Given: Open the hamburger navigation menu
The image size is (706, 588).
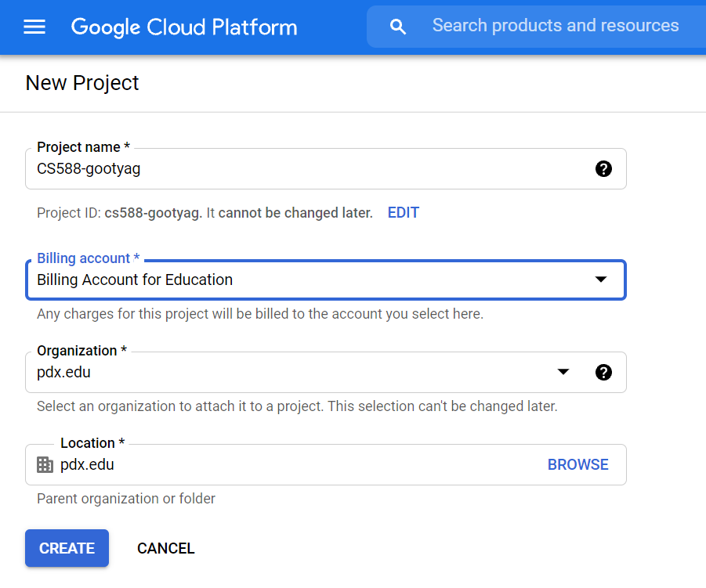Looking at the screenshot, I should pyautogui.click(x=34, y=27).
